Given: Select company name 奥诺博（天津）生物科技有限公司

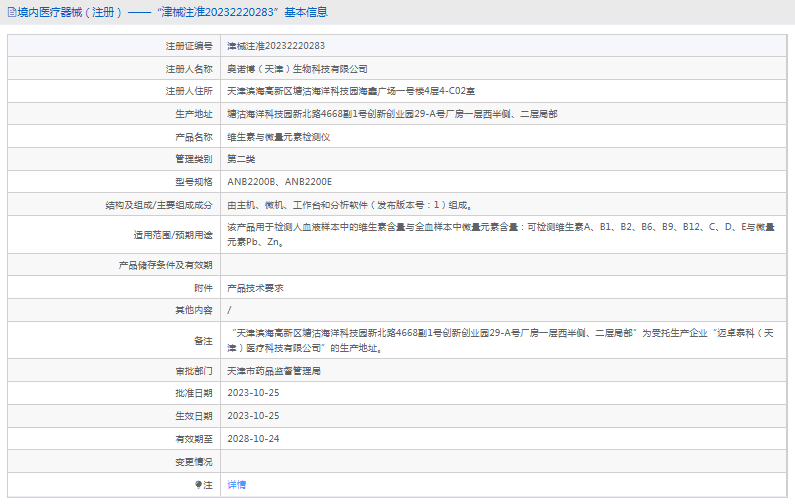Looking at the screenshot, I should (x=297, y=69).
